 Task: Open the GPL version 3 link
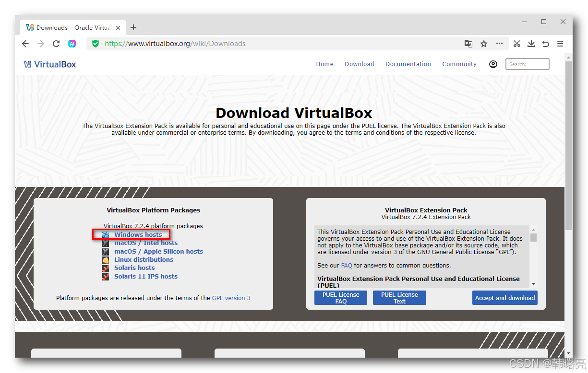coord(231,298)
